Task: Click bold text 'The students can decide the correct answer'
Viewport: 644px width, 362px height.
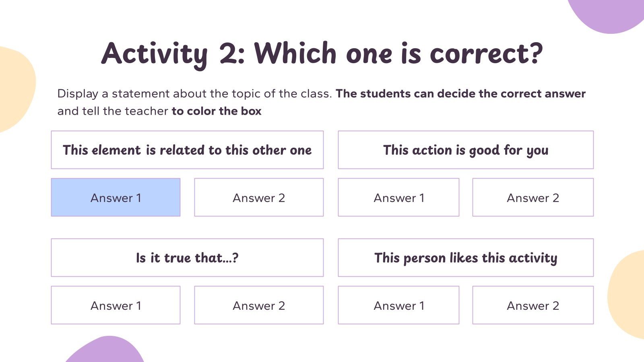Action: click(x=460, y=94)
